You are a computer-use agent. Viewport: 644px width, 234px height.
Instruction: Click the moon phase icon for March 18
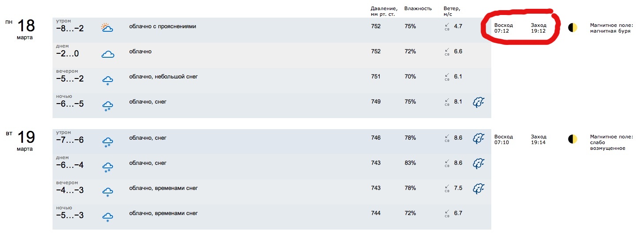(572, 28)
